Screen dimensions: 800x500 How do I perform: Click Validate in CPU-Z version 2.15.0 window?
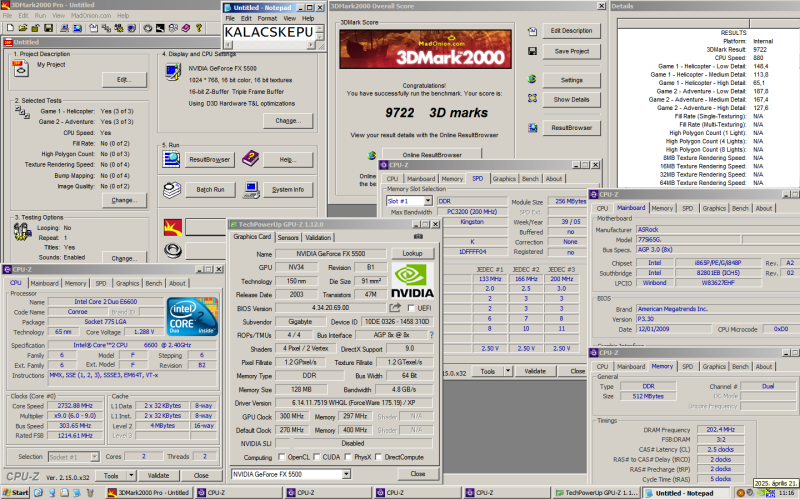(x=158, y=476)
